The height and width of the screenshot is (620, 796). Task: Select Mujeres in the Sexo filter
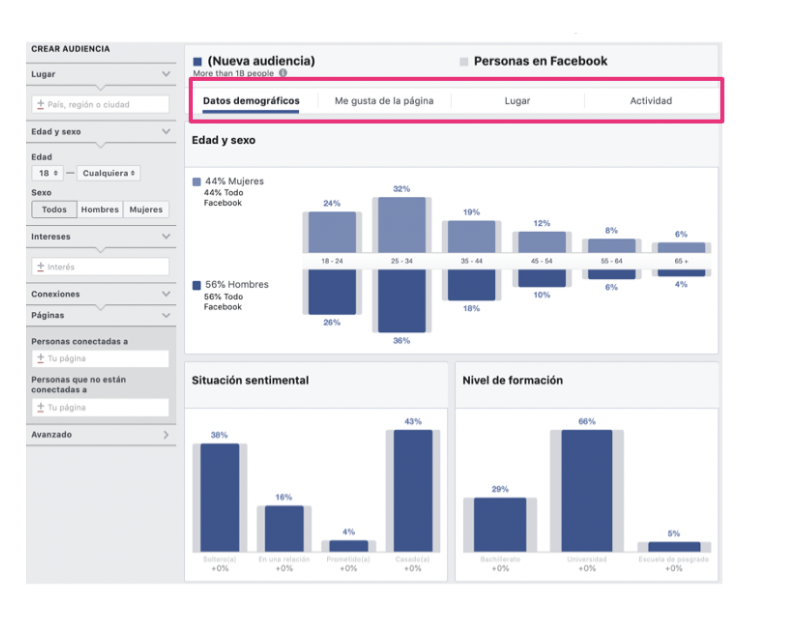(145, 210)
